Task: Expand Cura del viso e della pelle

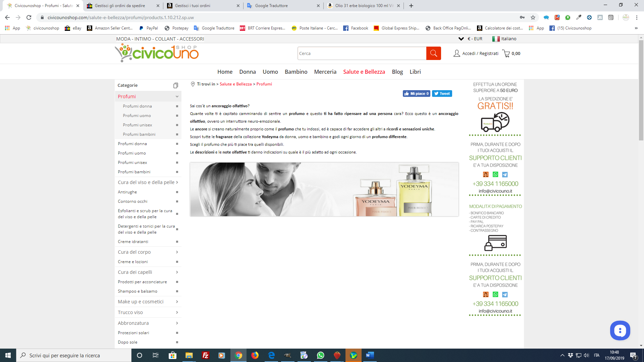Action: pos(177,182)
